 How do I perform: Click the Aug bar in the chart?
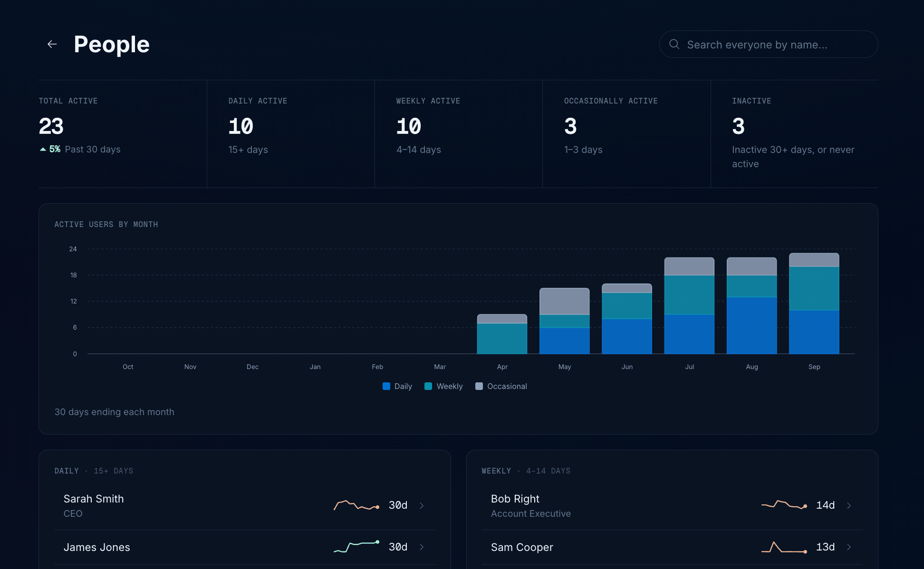(752, 305)
